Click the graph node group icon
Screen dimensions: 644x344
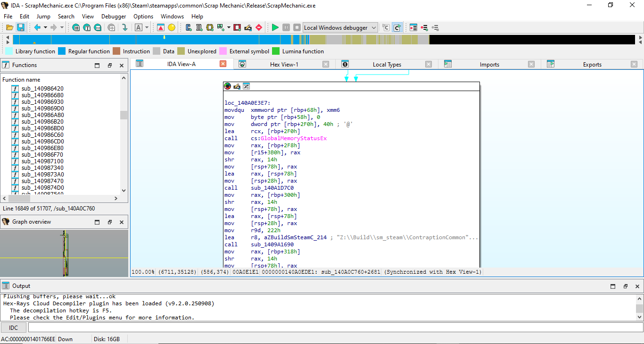tap(246, 86)
